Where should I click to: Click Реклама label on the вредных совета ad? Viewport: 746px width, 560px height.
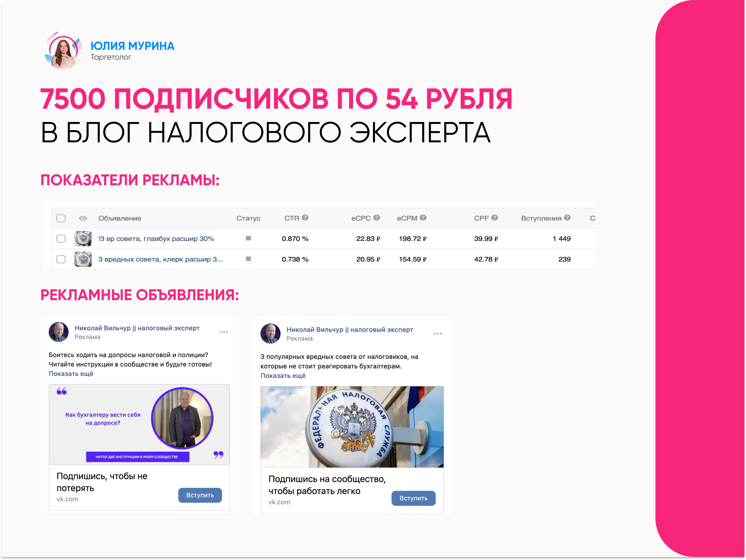coord(299,339)
